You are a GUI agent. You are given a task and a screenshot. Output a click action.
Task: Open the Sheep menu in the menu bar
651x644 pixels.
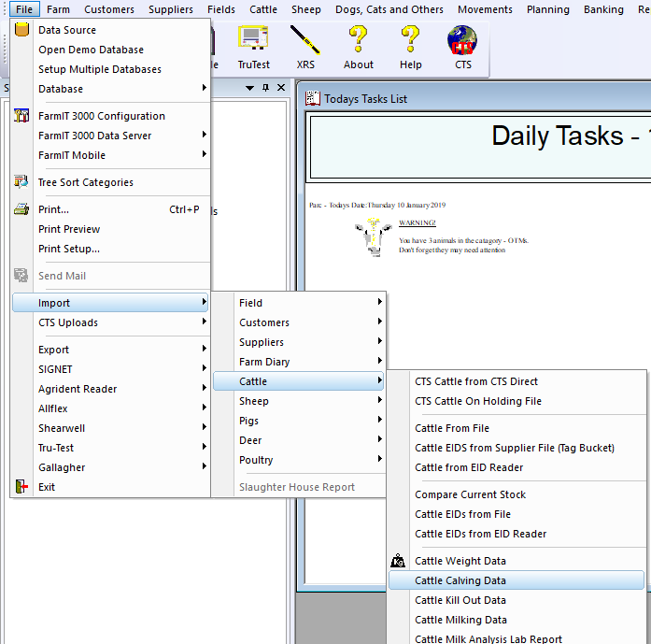pyautogui.click(x=306, y=9)
